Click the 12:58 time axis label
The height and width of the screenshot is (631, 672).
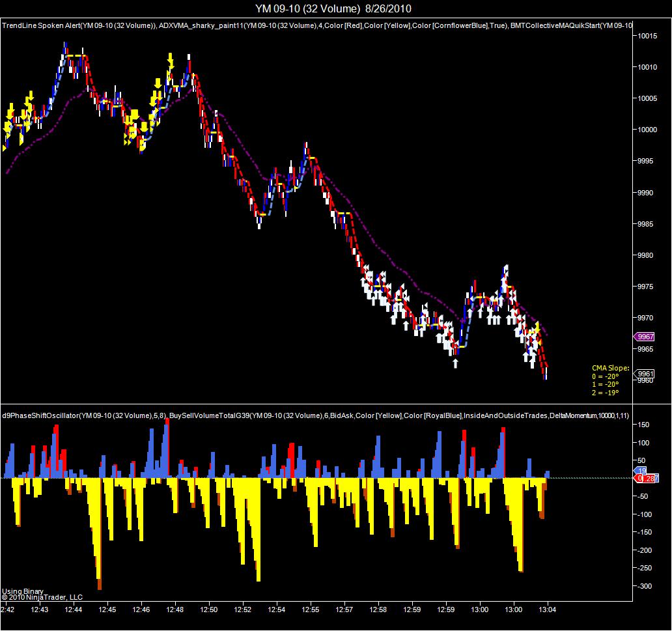pos(378,610)
